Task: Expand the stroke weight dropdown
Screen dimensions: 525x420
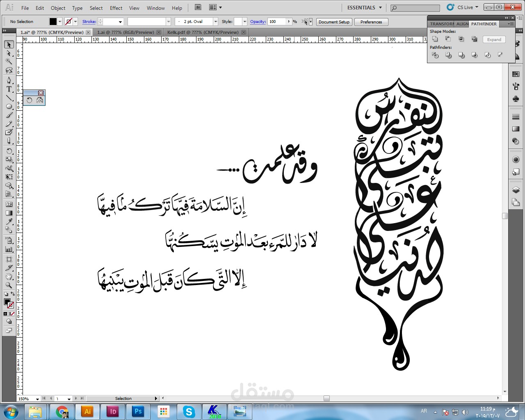Action: click(x=120, y=22)
